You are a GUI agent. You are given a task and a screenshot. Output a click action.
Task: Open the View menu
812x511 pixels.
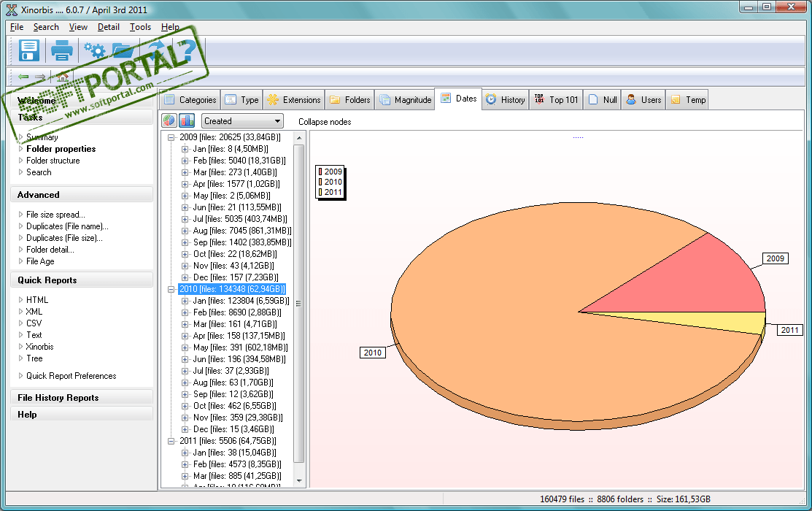click(x=78, y=27)
